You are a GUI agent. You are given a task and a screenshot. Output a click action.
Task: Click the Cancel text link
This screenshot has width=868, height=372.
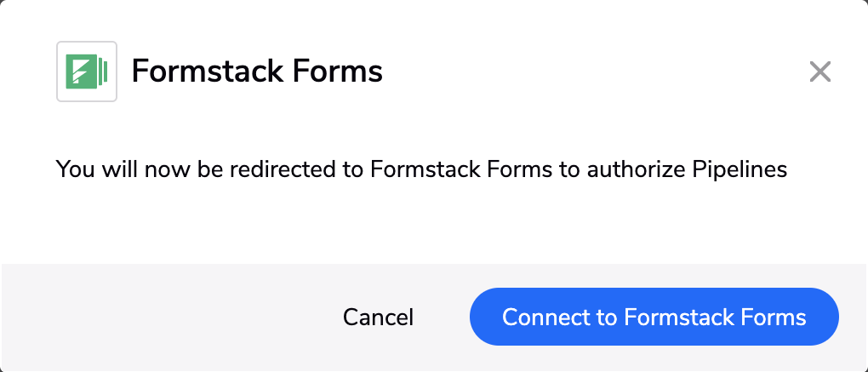click(x=378, y=318)
